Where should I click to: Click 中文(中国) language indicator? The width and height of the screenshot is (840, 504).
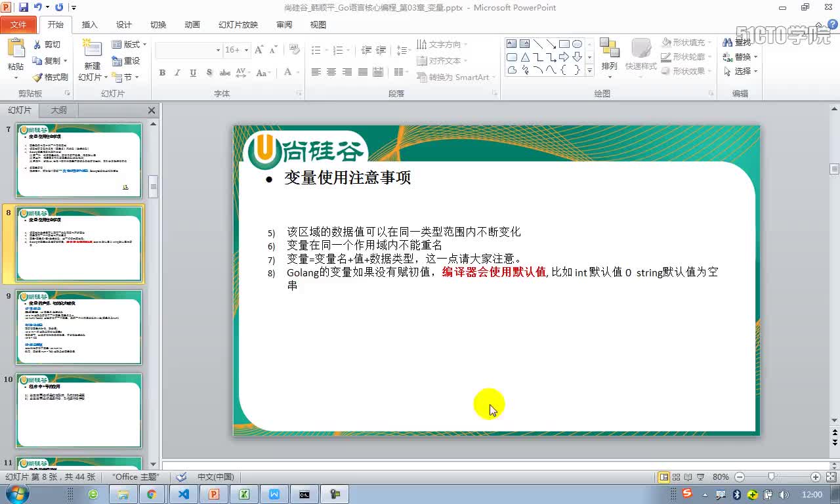pyautogui.click(x=216, y=477)
